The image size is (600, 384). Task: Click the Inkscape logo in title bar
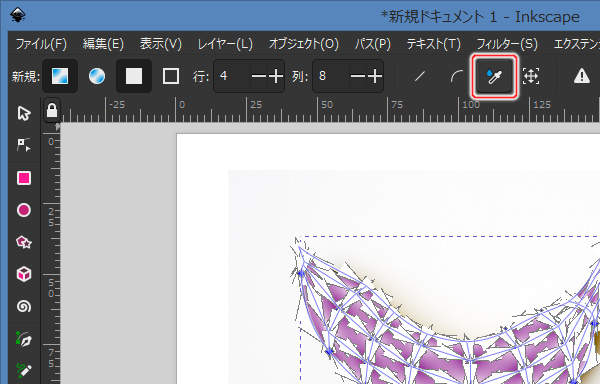click(x=18, y=15)
